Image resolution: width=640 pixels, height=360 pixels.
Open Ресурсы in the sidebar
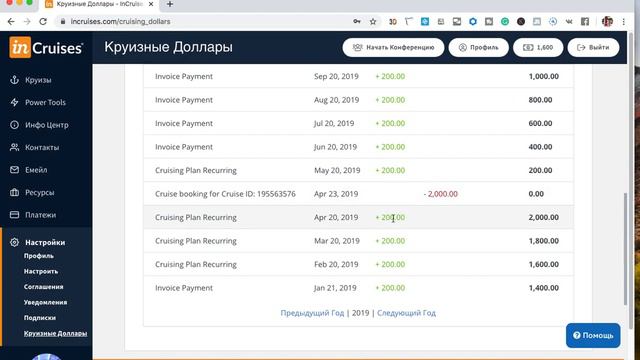pos(39,192)
